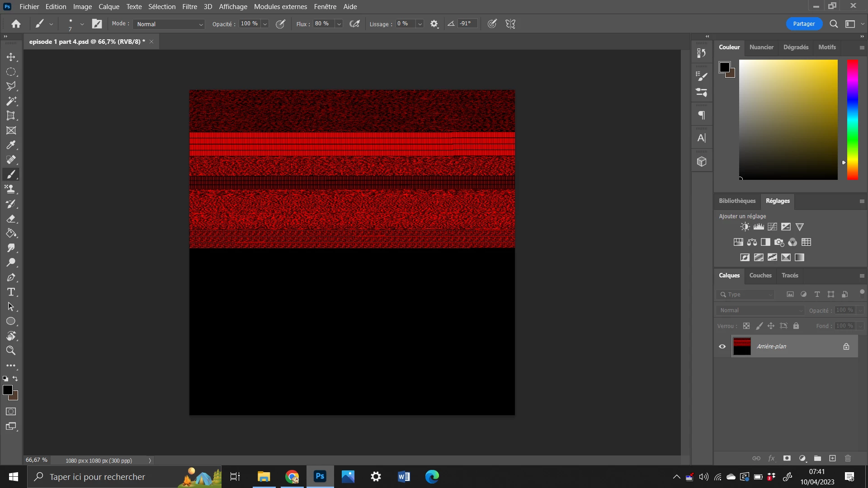Click the Brightness/Contrast adjustment icon
Viewport: 868px width, 488px height.
[x=745, y=227]
